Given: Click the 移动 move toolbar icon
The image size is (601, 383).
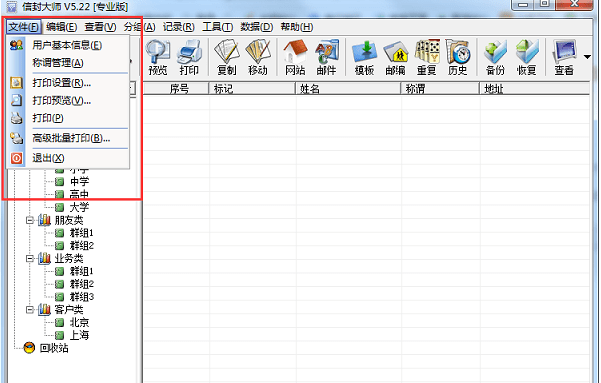Looking at the screenshot, I should (258, 58).
